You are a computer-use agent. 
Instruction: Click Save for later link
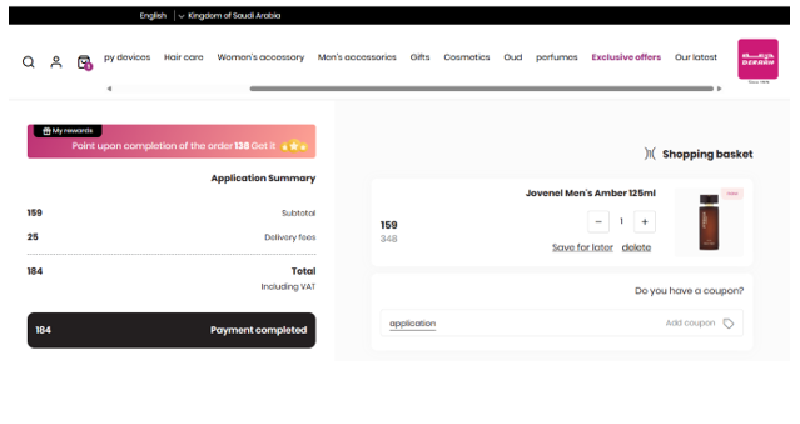pos(582,247)
